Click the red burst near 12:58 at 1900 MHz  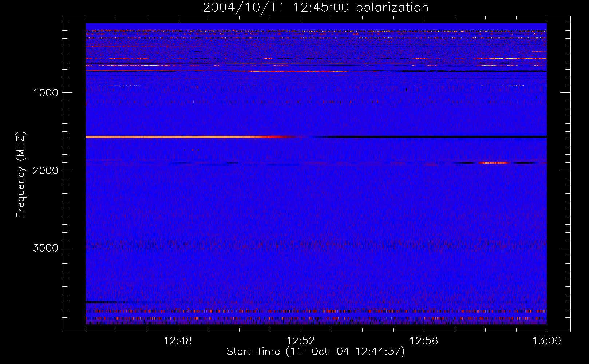click(x=494, y=163)
